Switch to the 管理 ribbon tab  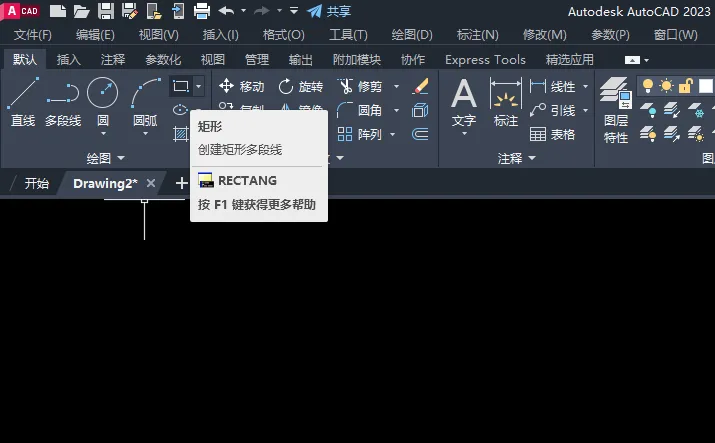click(x=257, y=60)
